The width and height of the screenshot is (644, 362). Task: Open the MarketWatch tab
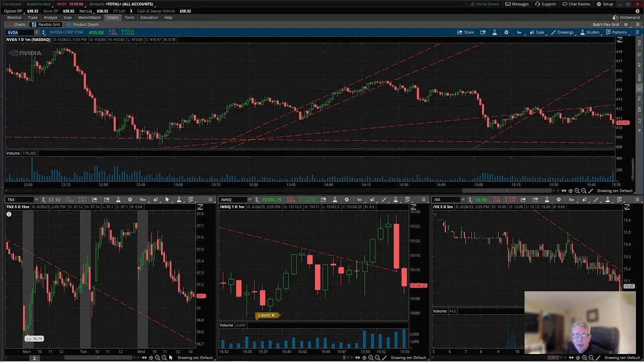90,18
